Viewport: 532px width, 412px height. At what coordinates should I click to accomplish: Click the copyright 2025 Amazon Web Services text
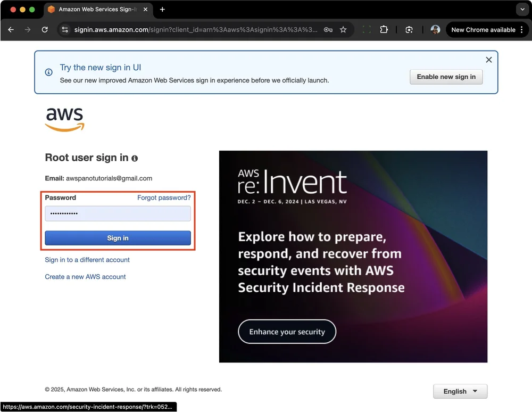(134, 389)
